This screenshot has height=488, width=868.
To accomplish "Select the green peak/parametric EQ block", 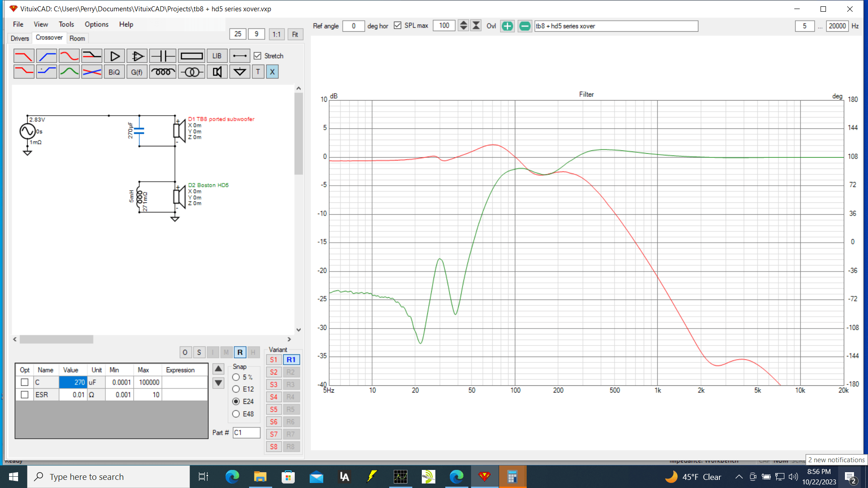I will (x=69, y=72).
